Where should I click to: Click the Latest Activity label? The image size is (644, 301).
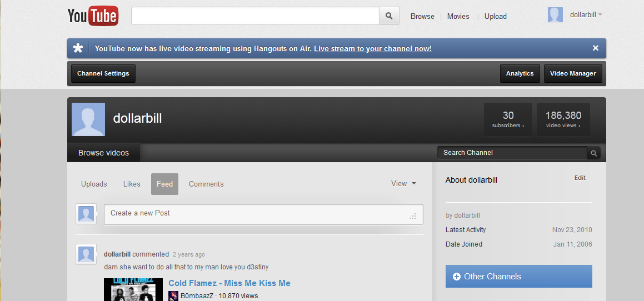(x=465, y=229)
